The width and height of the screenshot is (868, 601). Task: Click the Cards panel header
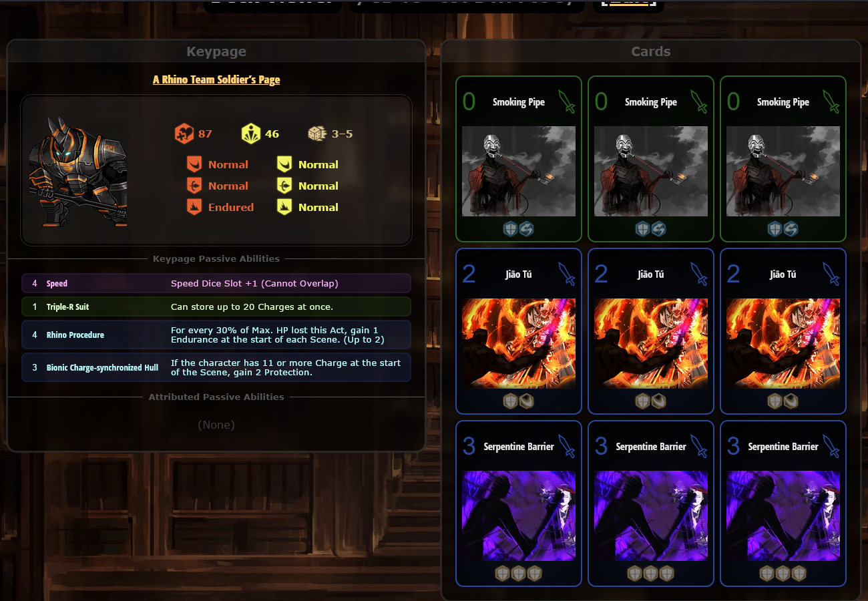pyautogui.click(x=651, y=51)
